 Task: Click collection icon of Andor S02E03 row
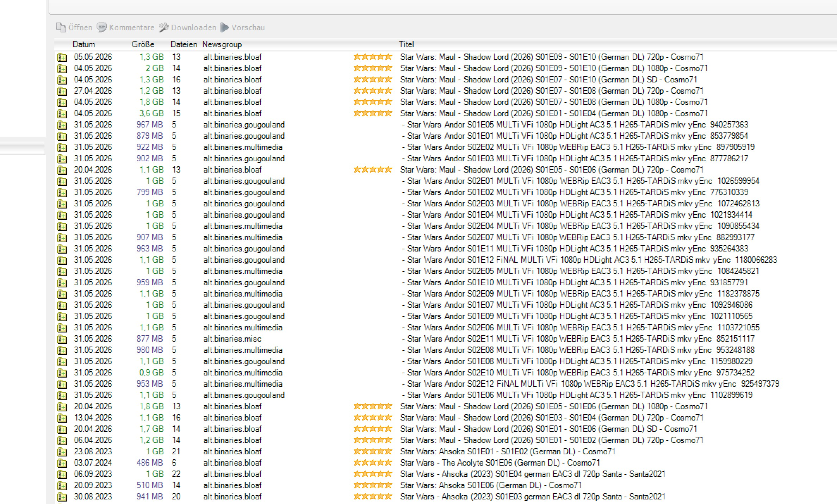point(62,204)
